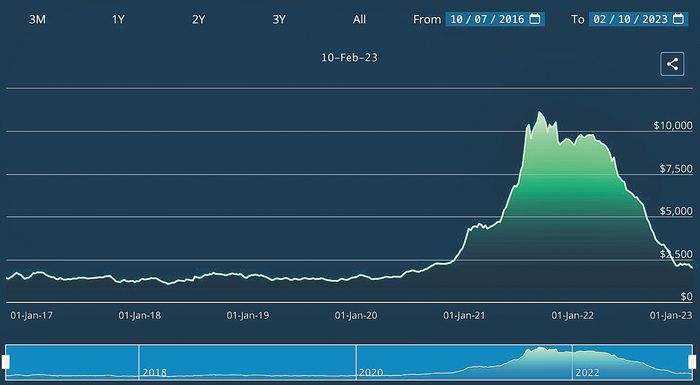Click the $10,000 axis label
The image size is (700, 385).
[x=673, y=126]
